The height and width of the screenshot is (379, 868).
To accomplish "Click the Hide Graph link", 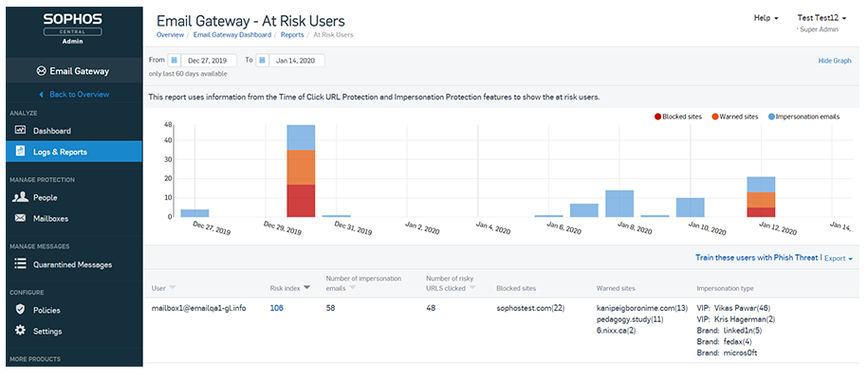I will pyautogui.click(x=834, y=61).
